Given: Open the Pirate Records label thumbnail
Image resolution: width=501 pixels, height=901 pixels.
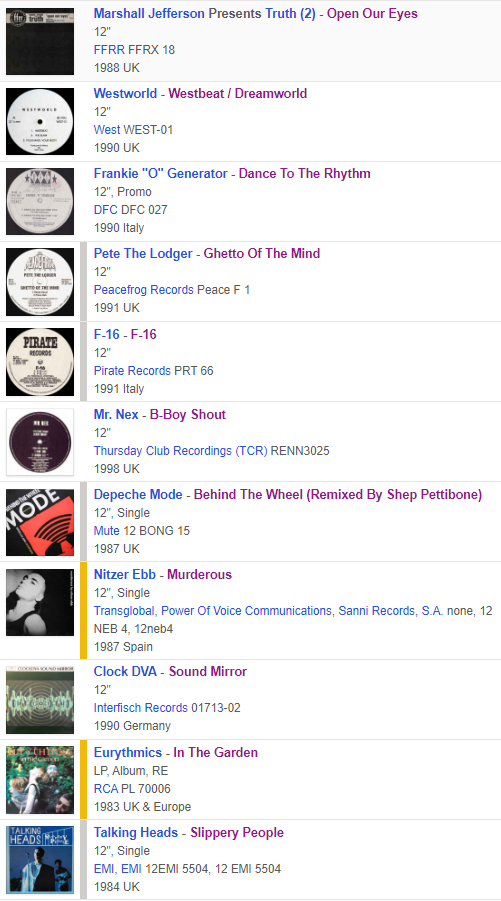Looking at the screenshot, I should 40,362.
